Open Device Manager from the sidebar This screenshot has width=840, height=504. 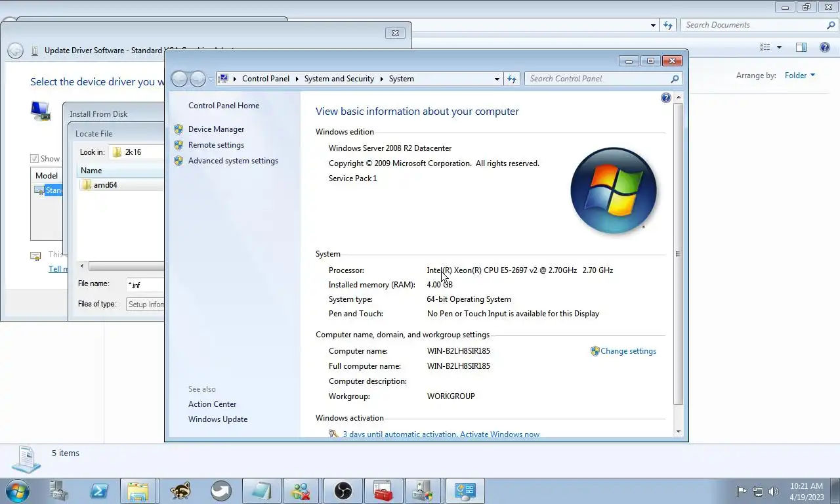216,129
